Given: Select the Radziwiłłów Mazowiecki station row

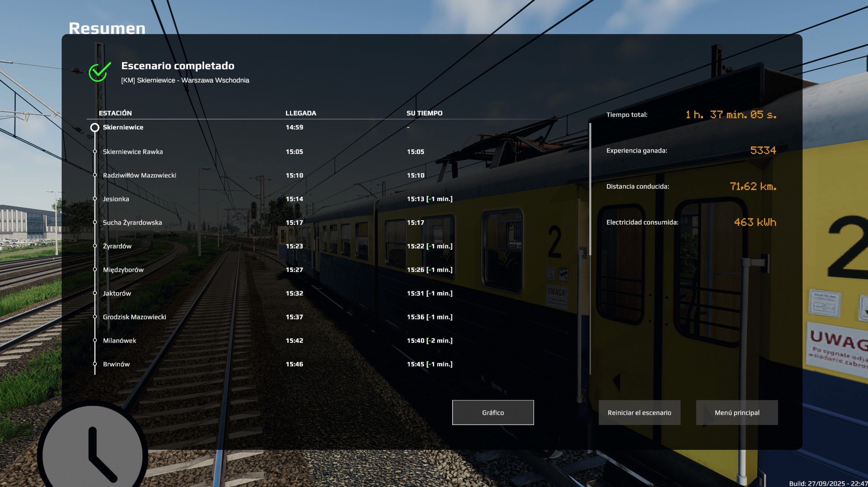Looking at the screenshot, I should [139, 175].
